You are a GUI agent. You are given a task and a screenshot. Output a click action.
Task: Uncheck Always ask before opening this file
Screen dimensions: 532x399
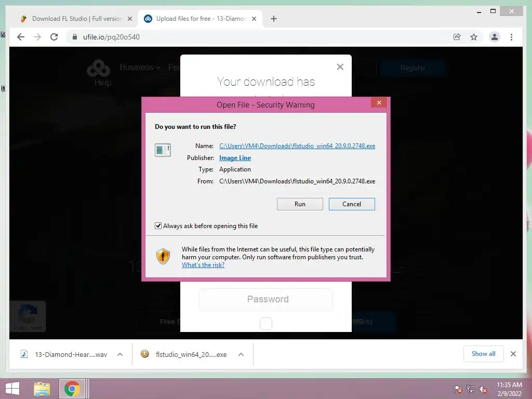(158, 226)
